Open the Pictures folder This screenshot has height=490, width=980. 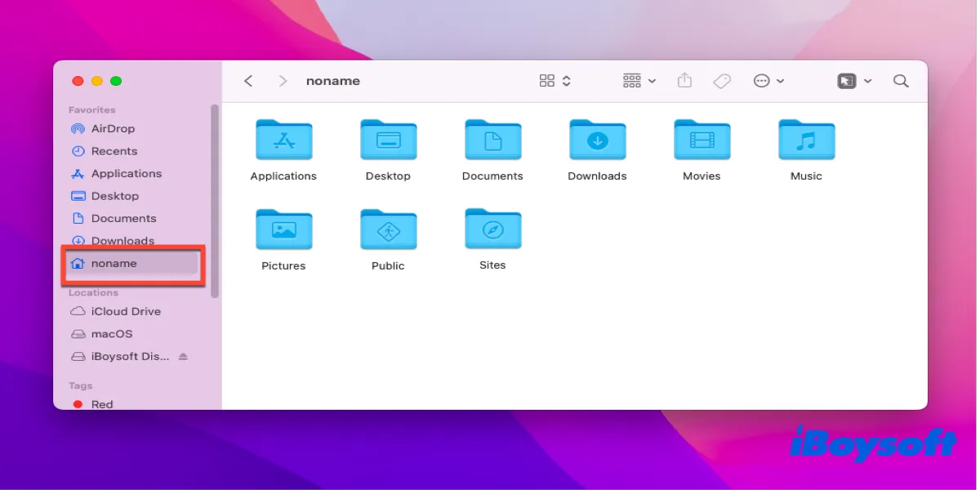[x=283, y=229]
